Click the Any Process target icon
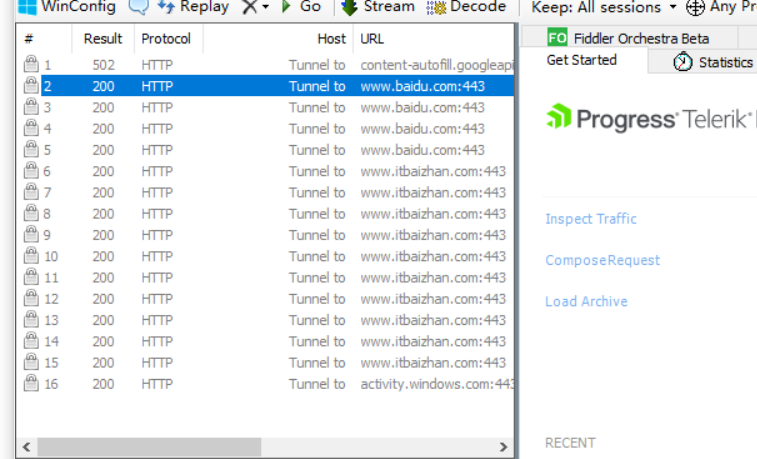Viewport: 757px width, 459px height. pyautogui.click(x=695, y=7)
